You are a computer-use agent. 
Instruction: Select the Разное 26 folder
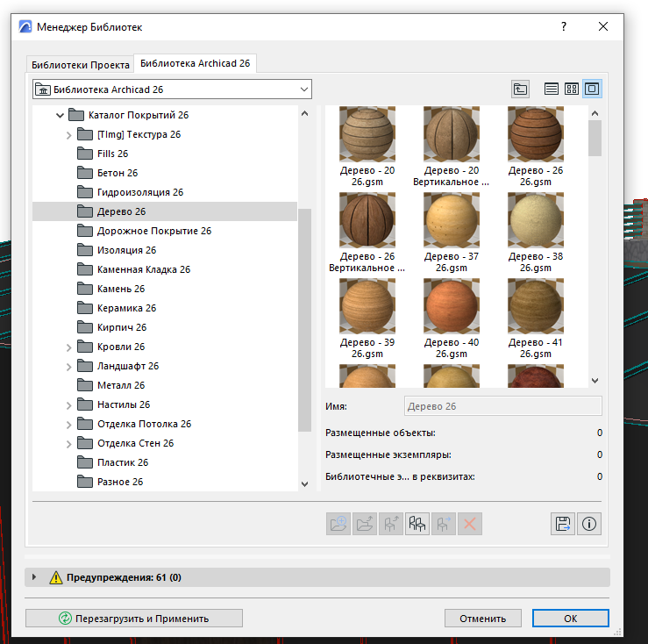click(x=110, y=482)
